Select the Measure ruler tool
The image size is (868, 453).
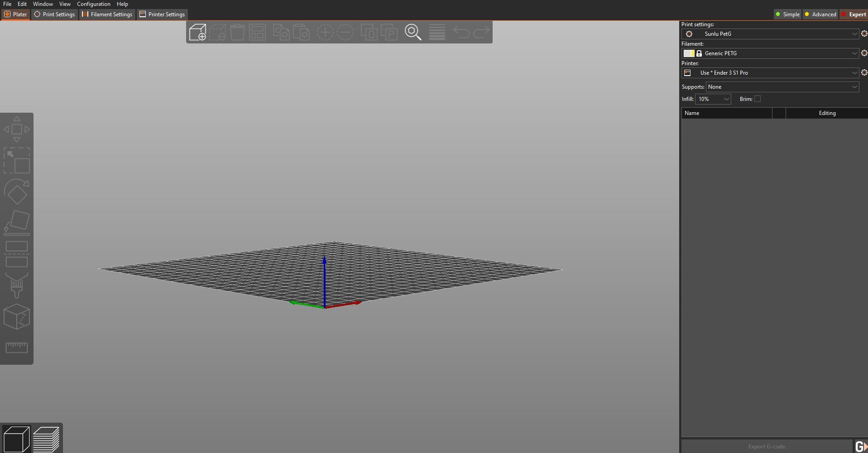[17, 348]
